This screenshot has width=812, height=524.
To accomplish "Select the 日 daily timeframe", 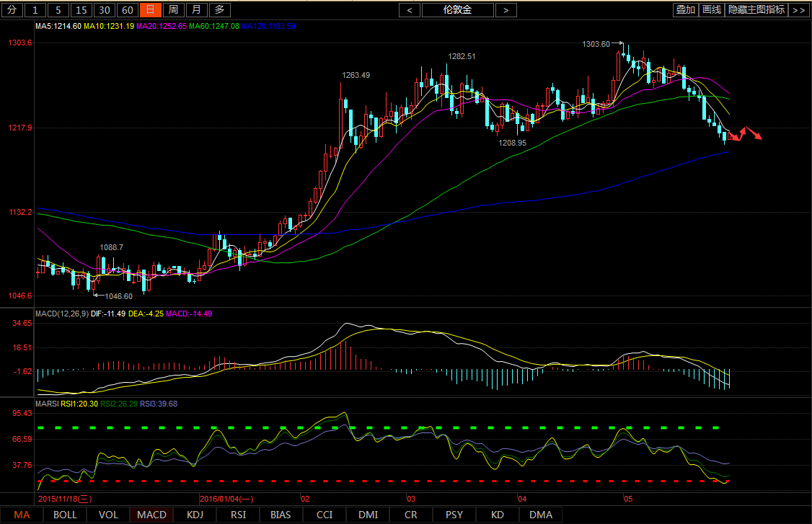I will pos(150,10).
